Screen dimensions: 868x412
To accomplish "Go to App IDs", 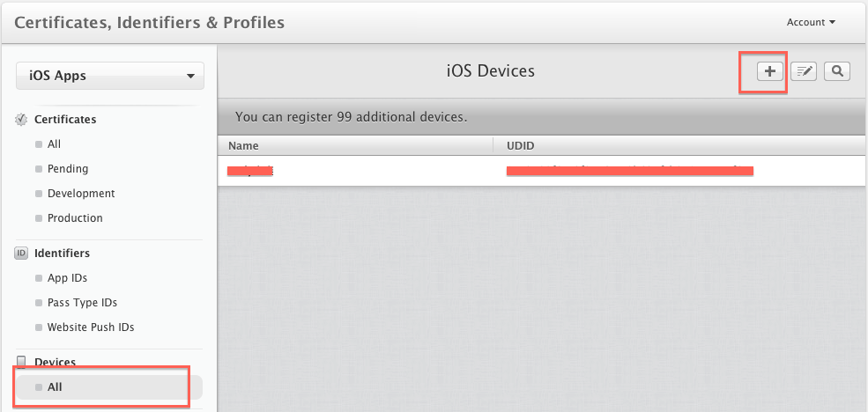I will point(67,277).
